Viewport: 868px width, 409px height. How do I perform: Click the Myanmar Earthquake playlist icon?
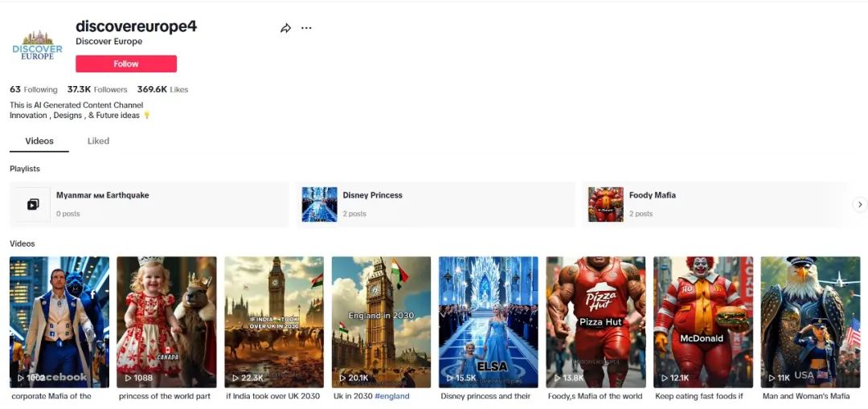pyautogui.click(x=33, y=204)
